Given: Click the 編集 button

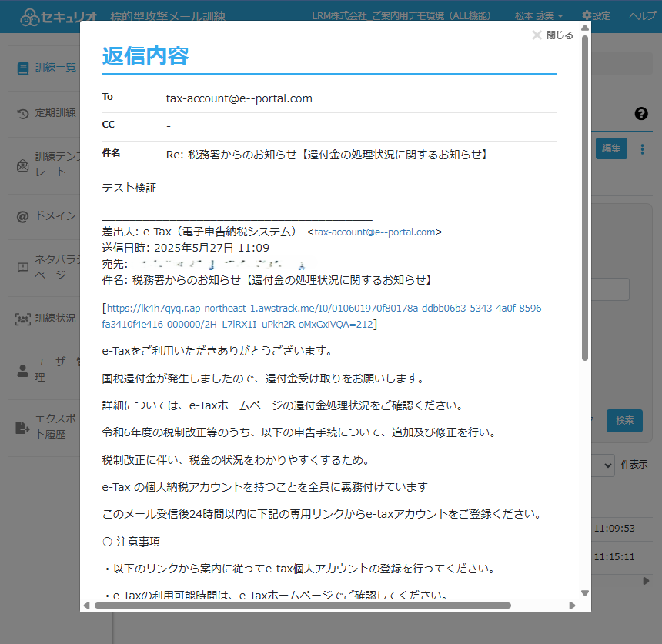Looking at the screenshot, I should (x=611, y=148).
